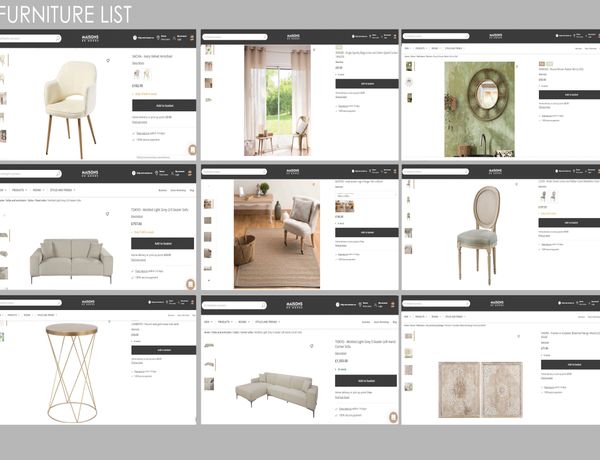Select the top thumbnail on the jute rug page
This screenshot has height=460, width=600.
(208, 203)
